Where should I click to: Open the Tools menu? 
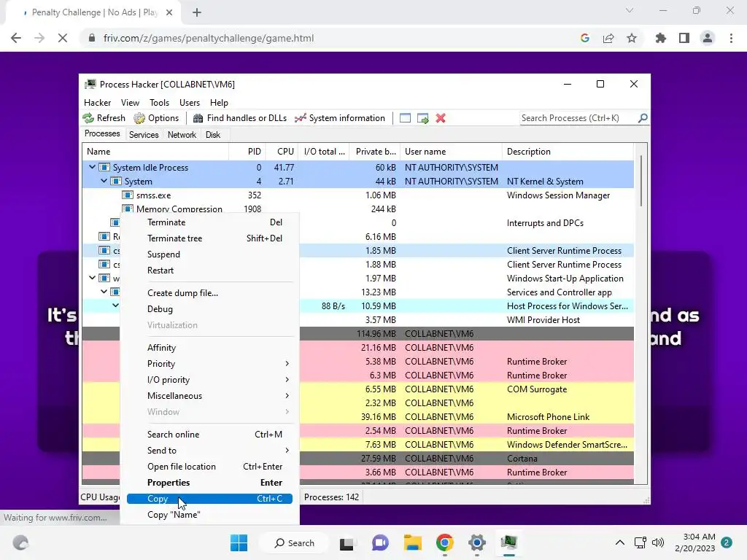(159, 102)
